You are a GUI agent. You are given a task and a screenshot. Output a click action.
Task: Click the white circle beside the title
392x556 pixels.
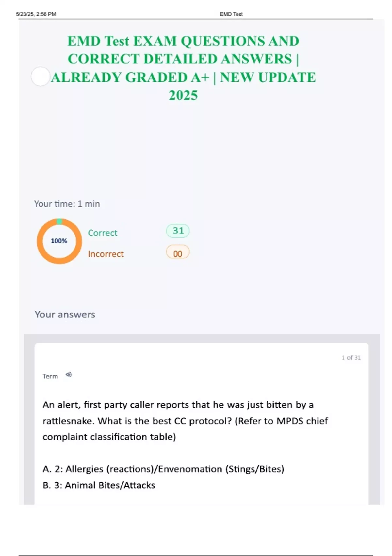pos(41,77)
